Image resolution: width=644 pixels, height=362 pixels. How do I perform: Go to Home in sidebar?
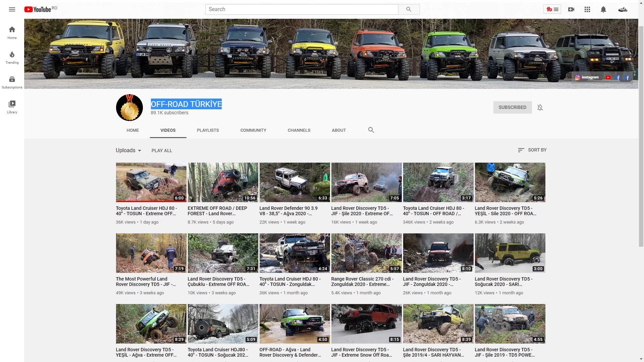pyautogui.click(x=12, y=33)
